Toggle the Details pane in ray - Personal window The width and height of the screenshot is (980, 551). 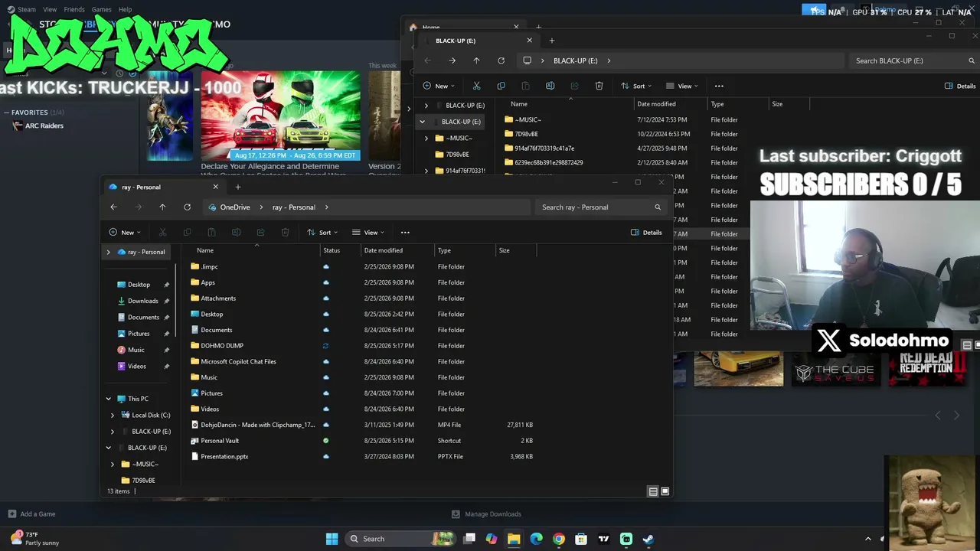pyautogui.click(x=647, y=233)
